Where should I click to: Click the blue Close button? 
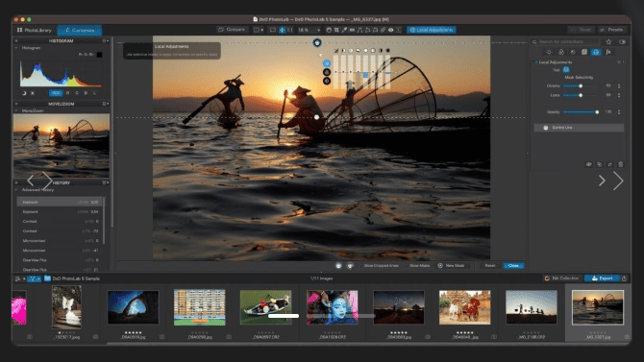513,266
